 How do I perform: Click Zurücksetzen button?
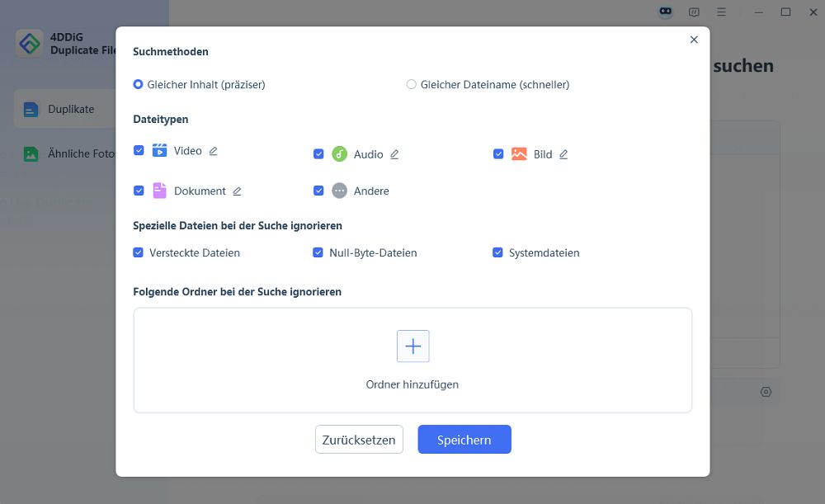[360, 440]
